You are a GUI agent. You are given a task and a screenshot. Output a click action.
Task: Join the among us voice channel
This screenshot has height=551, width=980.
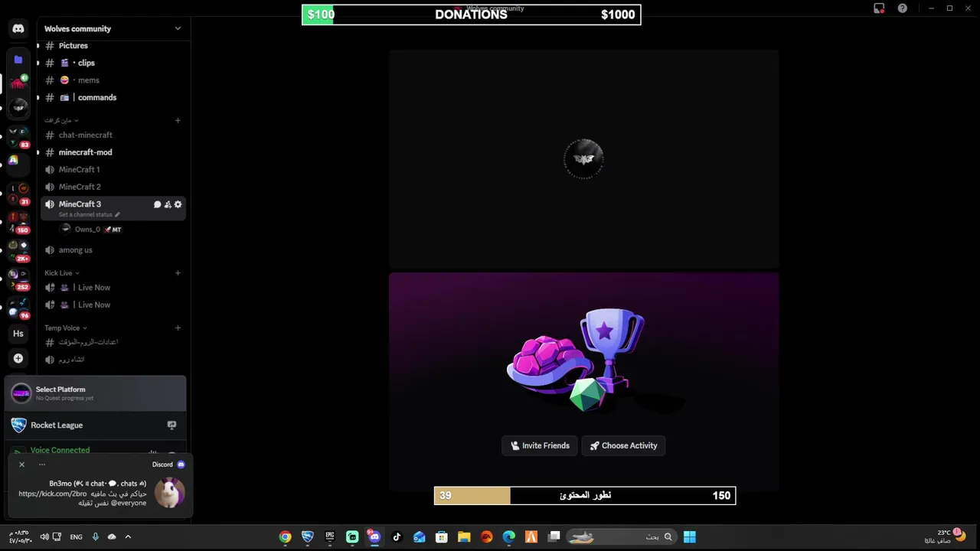(113, 250)
